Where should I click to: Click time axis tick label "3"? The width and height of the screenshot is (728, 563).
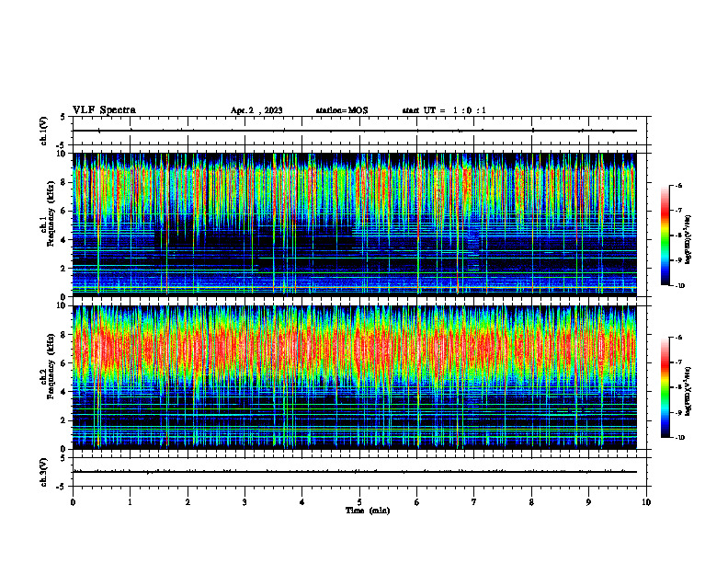point(245,502)
